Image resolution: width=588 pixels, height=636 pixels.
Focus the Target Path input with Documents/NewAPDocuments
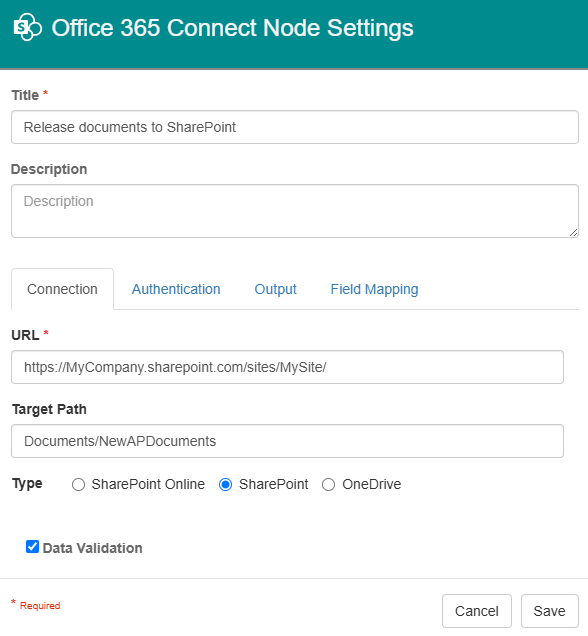[288, 441]
